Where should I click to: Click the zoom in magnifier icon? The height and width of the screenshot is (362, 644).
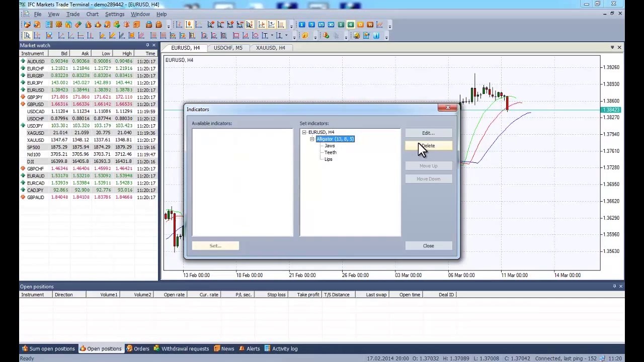[211, 25]
